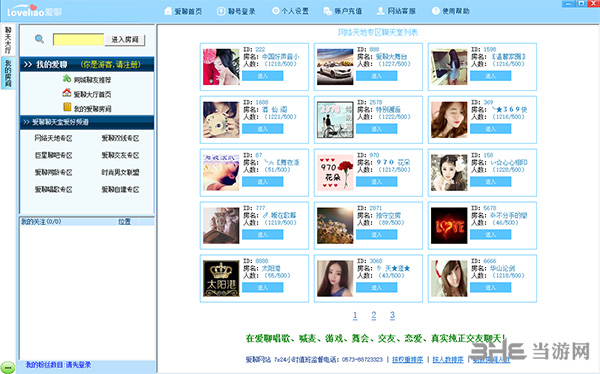
Task: Go to page 2 of room list
Action: tap(374, 315)
